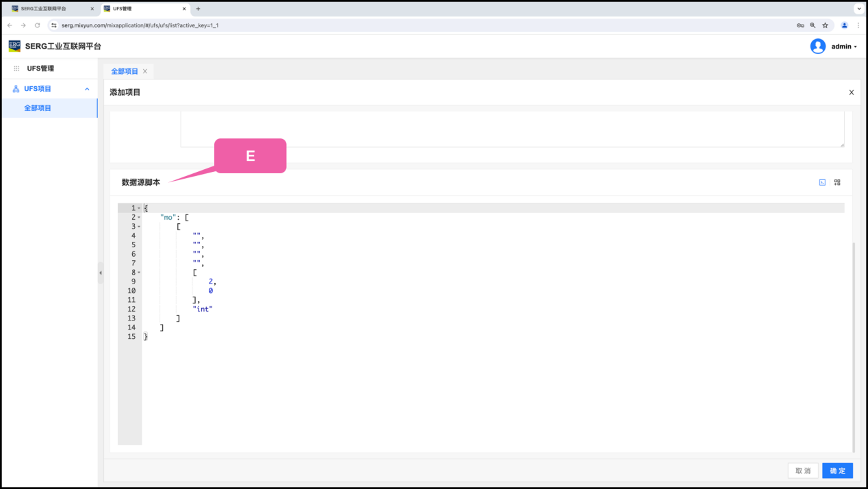
Task: Close the 添加项目 panel
Action: coord(851,92)
